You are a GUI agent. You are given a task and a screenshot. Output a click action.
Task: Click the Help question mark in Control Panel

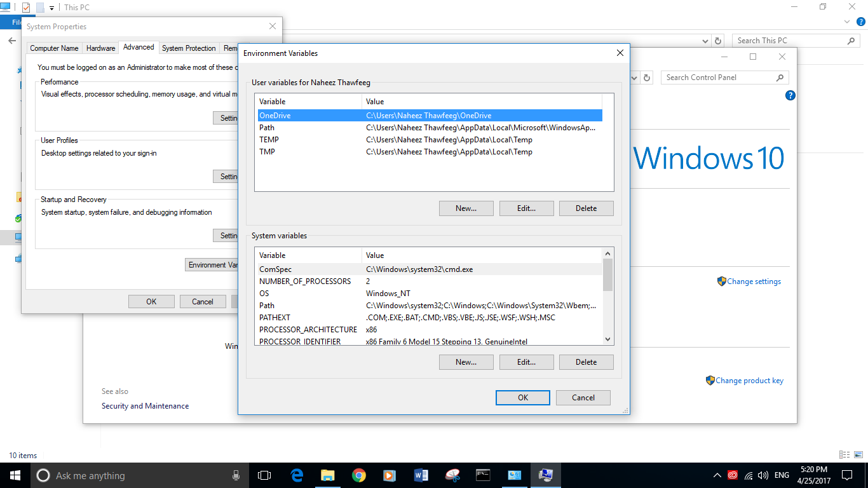click(790, 95)
